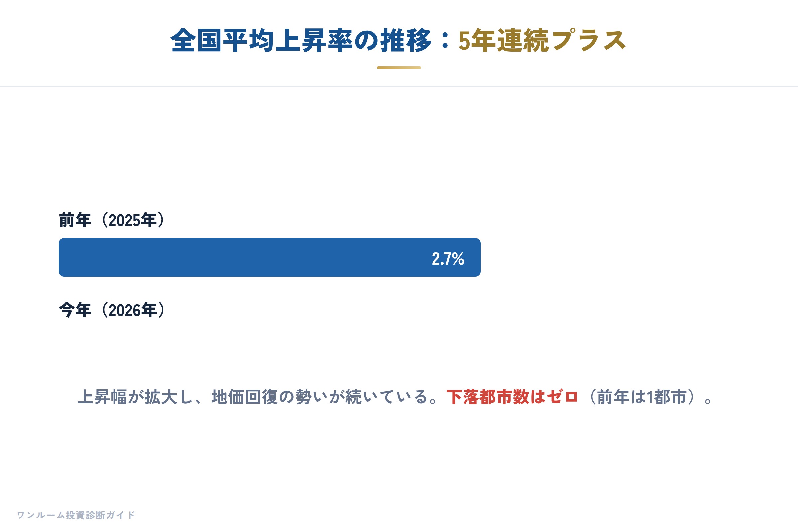
Task: Select the gold heading 5年連続プラス
Action: 543,40
